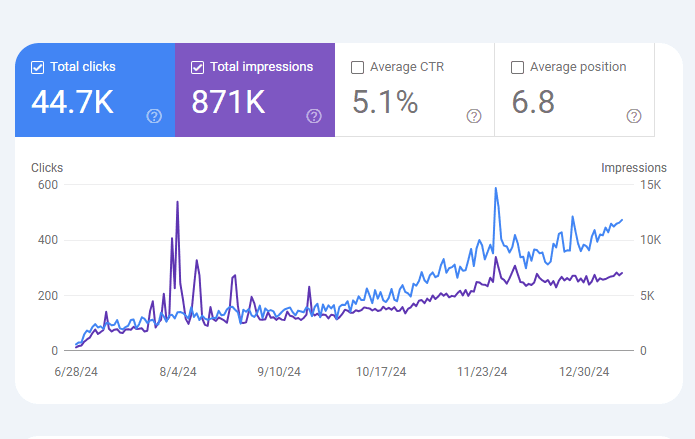695x439 pixels.
Task: Click blue clicks line peak near 11/23/24
Action: tap(495, 189)
